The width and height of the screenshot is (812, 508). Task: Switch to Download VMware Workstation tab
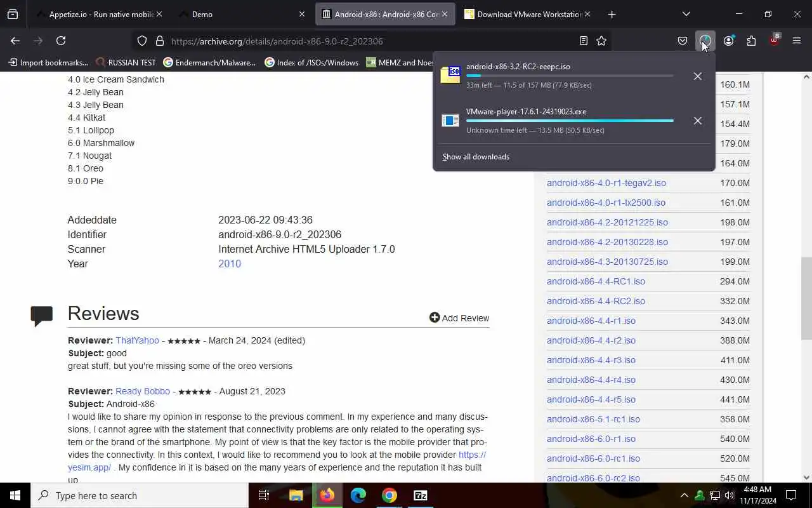pos(527,14)
